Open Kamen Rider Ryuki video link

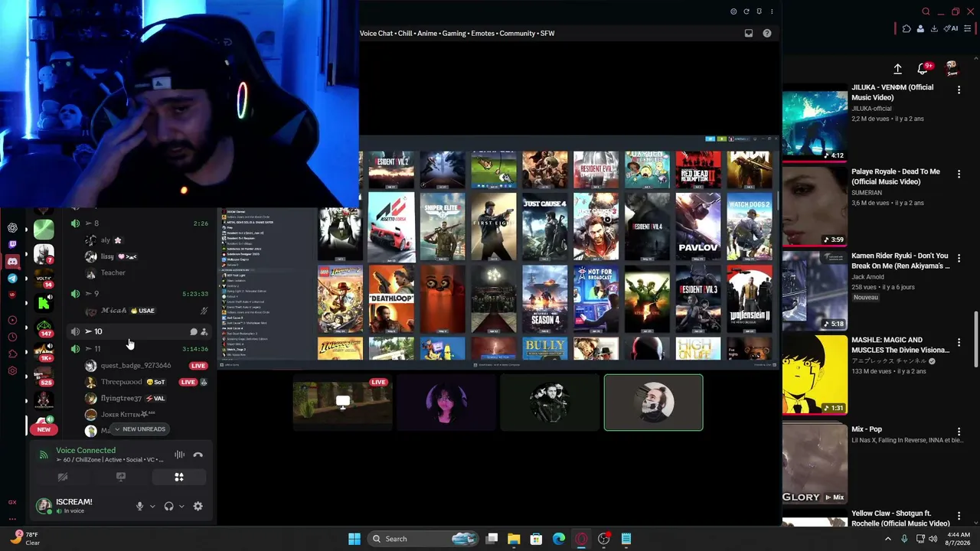click(900, 261)
